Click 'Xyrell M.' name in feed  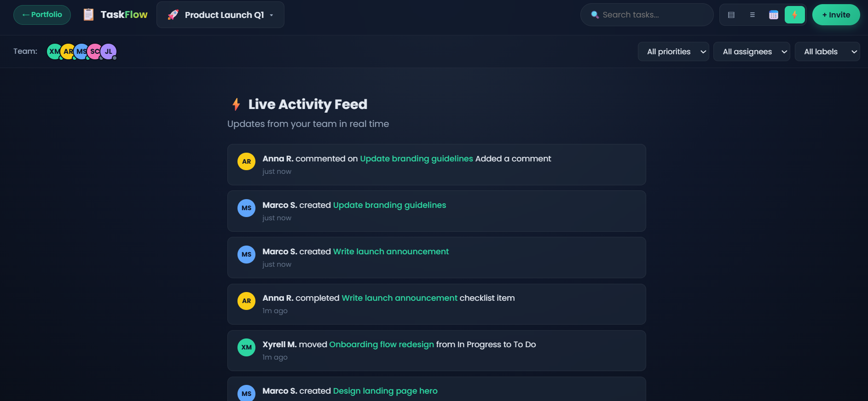click(279, 344)
